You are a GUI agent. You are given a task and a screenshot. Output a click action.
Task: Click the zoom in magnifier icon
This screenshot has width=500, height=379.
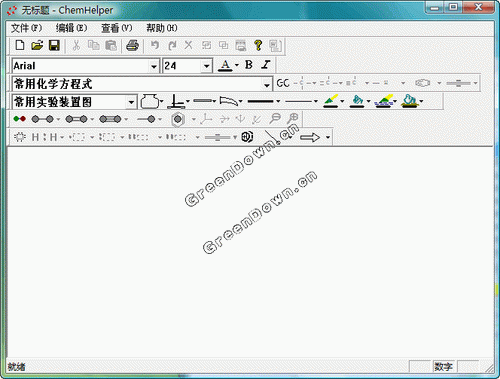click(293, 119)
